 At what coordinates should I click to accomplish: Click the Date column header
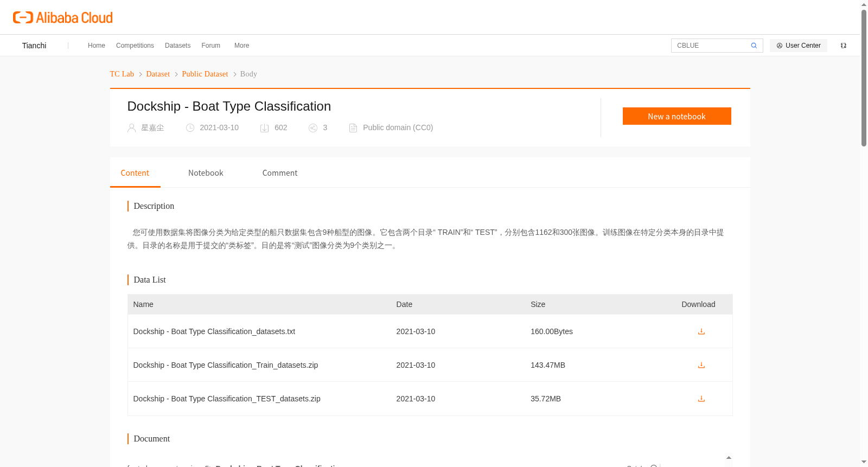404,304
